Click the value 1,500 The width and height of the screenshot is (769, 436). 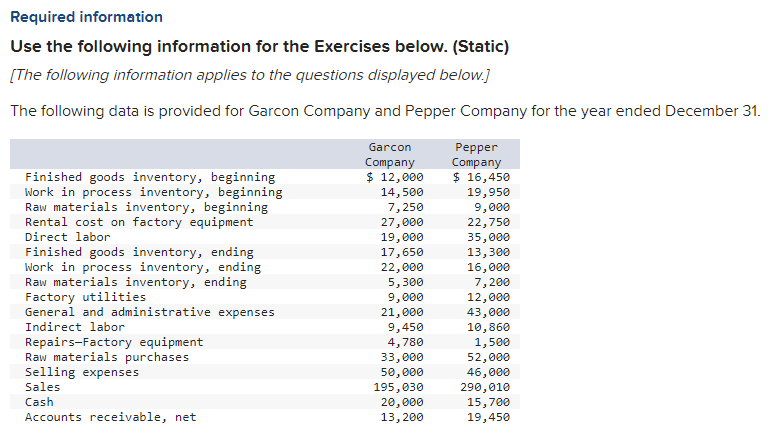tap(492, 342)
